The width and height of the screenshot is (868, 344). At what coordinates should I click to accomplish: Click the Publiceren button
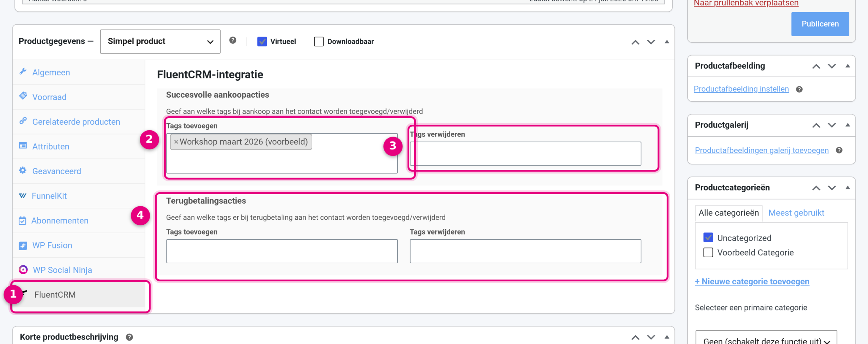click(820, 24)
